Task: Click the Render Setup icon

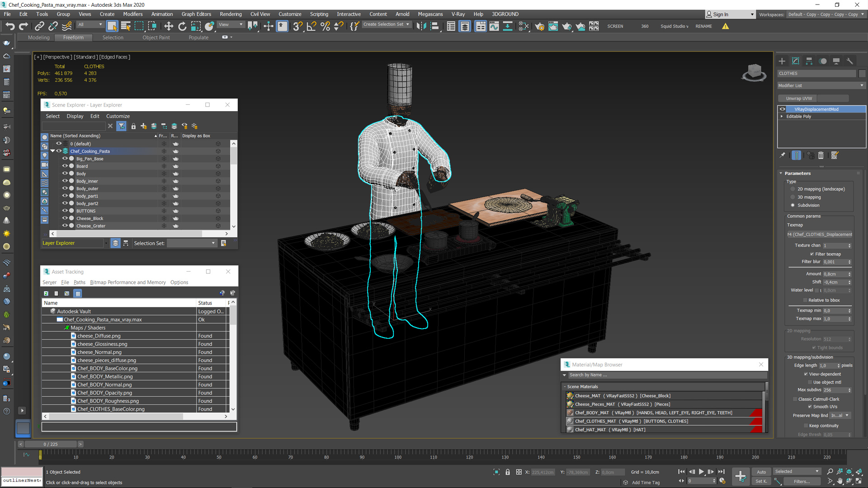Action: 539,26
